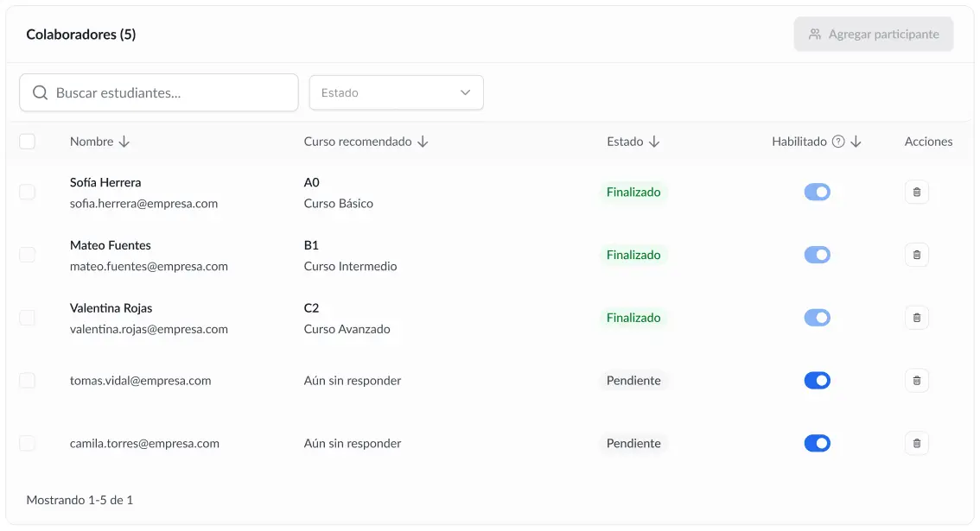The height and width of the screenshot is (531, 980).
Task: Sort by Habilitado column arrow icon
Action: (856, 142)
